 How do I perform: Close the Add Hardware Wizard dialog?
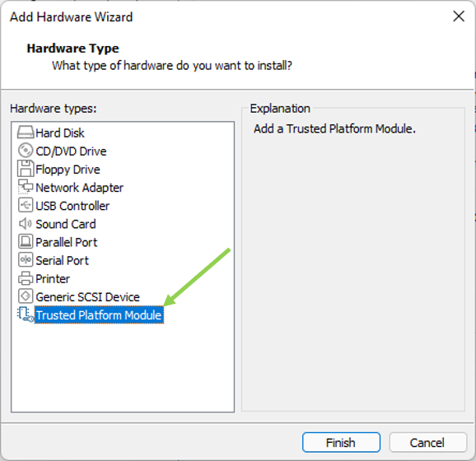pos(459,16)
